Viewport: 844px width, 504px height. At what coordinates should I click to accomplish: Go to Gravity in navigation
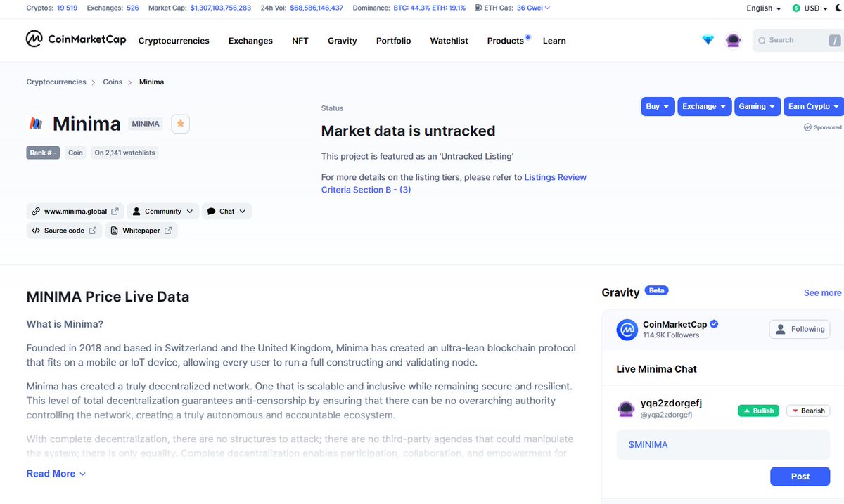(343, 41)
